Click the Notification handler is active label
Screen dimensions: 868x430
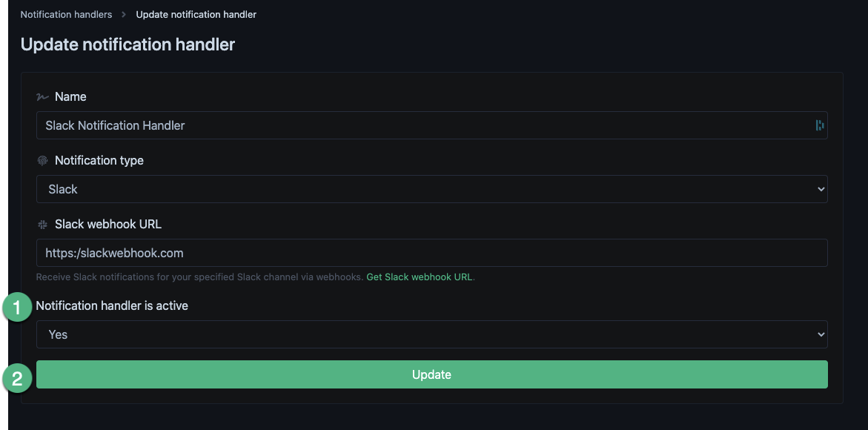click(x=112, y=305)
